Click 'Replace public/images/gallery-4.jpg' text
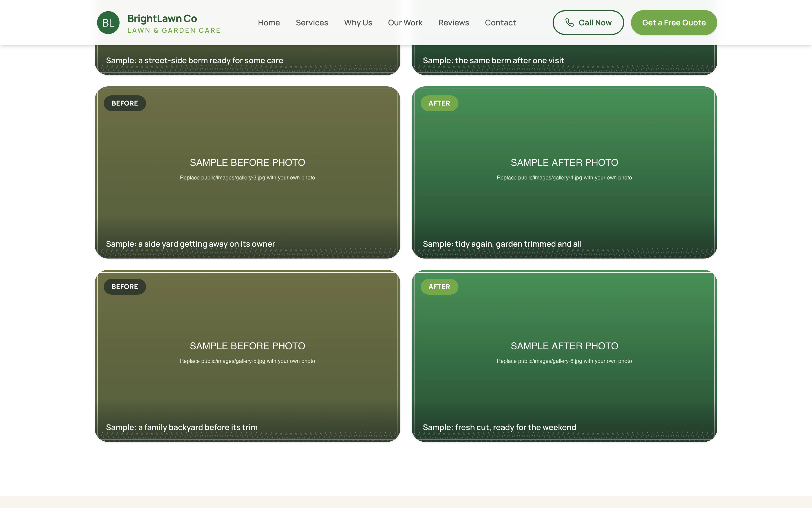This screenshot has width=812, height=508. 564,178
